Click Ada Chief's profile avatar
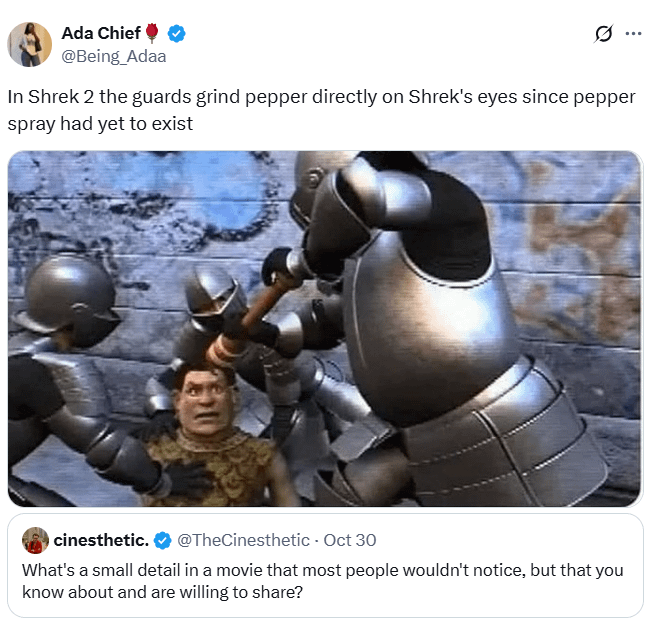This screenshot has height=622, width=652. tap(30, 44)
